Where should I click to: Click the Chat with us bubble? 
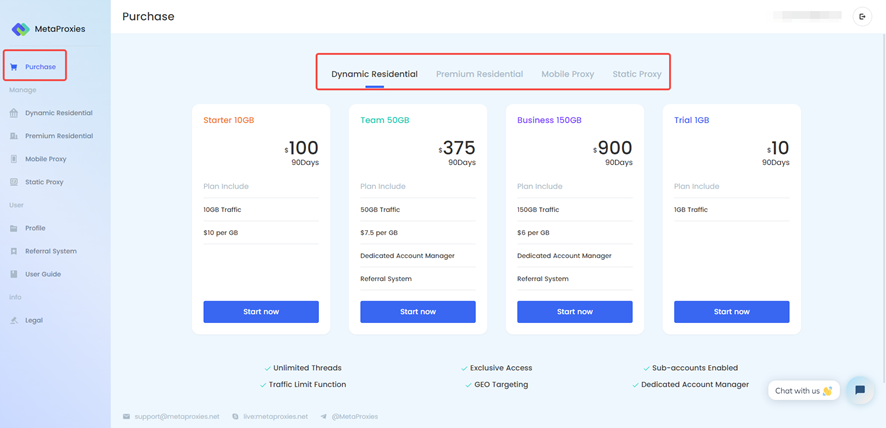click(x=804, y=391)
